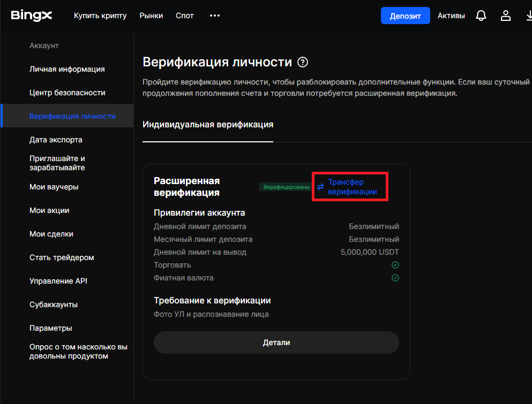Click the Месячный лимит депозита label
Viewport: 532px width, 404px height.
pyautogui.click(x=203, y=239)
